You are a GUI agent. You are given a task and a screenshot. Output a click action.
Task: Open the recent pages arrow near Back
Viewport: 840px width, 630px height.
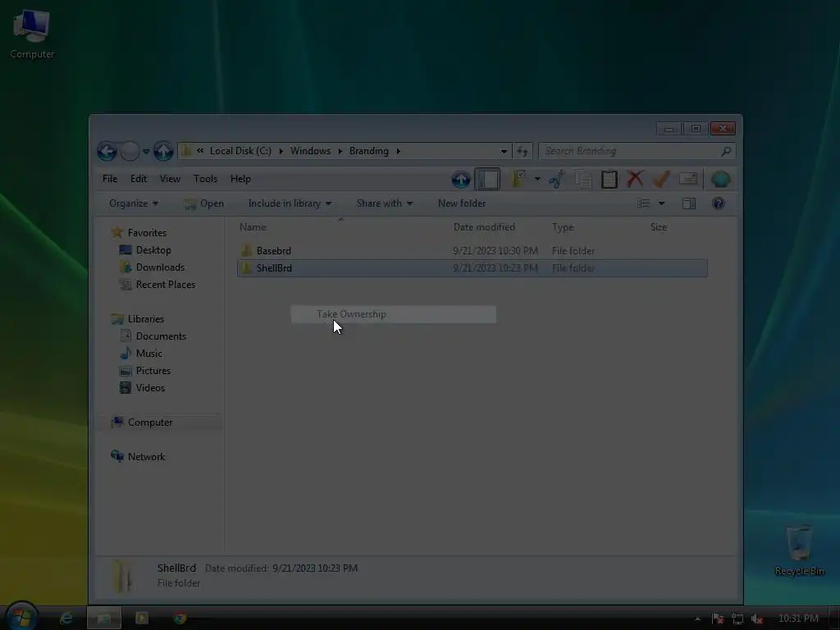[x=146, y=152]
